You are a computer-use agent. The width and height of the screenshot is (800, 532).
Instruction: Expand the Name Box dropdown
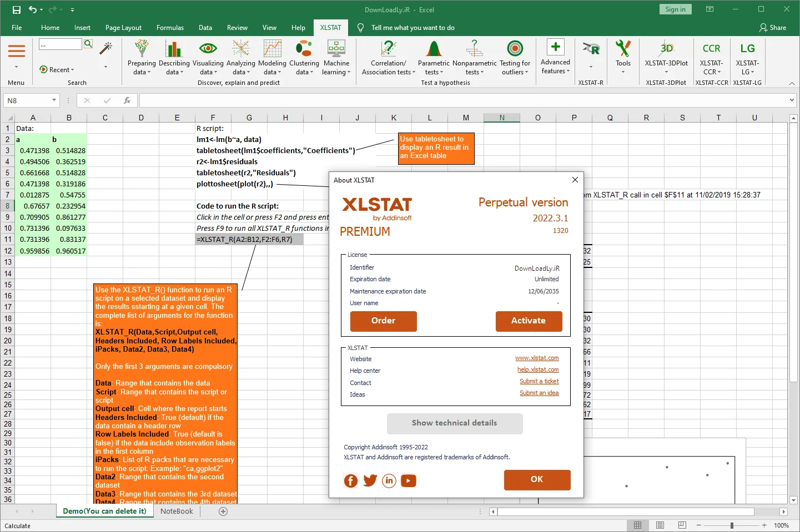pyautogui.click(x=54, y=100)
